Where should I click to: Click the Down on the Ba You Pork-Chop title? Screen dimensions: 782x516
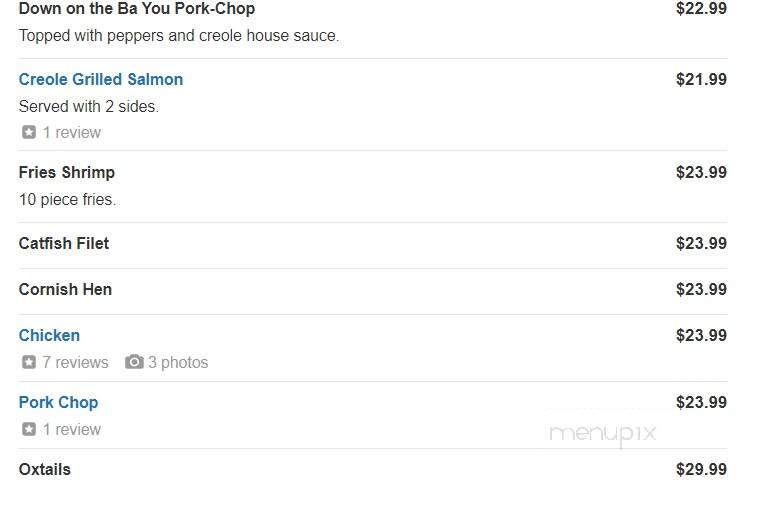click(x=137, y=8)
